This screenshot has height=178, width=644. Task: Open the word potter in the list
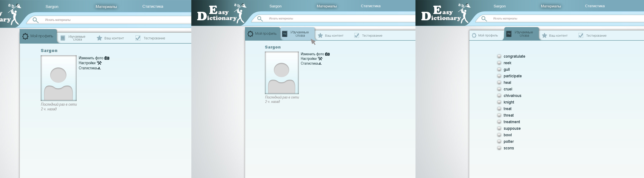point(509,141)
